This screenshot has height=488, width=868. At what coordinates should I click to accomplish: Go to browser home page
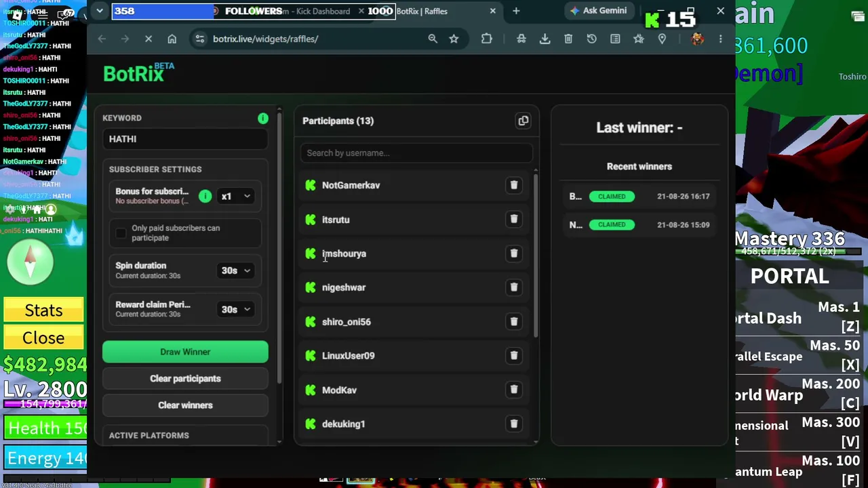tap(172, 39)
